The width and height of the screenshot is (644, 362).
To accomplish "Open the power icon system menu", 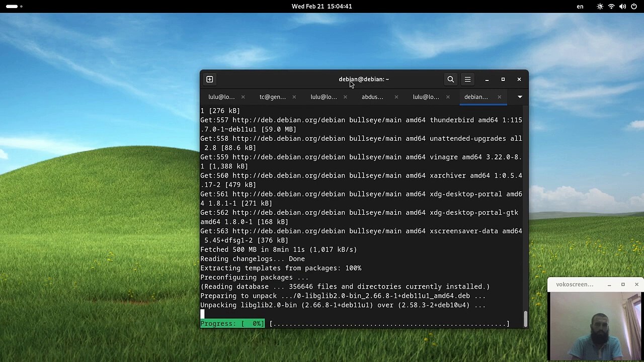I will pyautogui.click(x=634, y=6).
